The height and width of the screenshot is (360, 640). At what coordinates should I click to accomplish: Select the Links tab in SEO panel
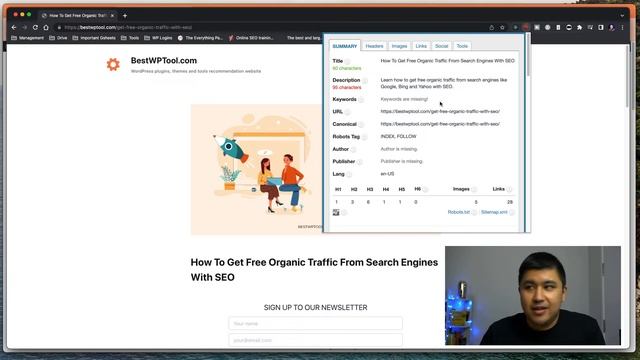coord(421,46)
